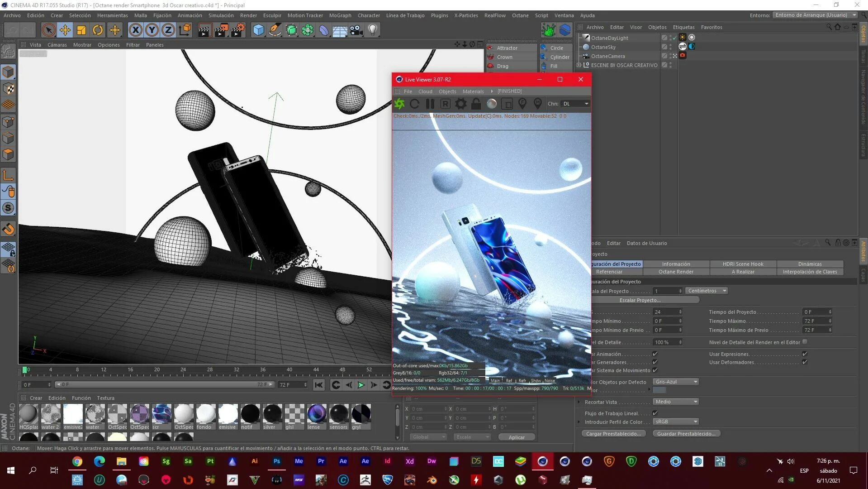
Task: Click the lock icon in Live Viewer toolbar
Action: click(x=475, y=104)
